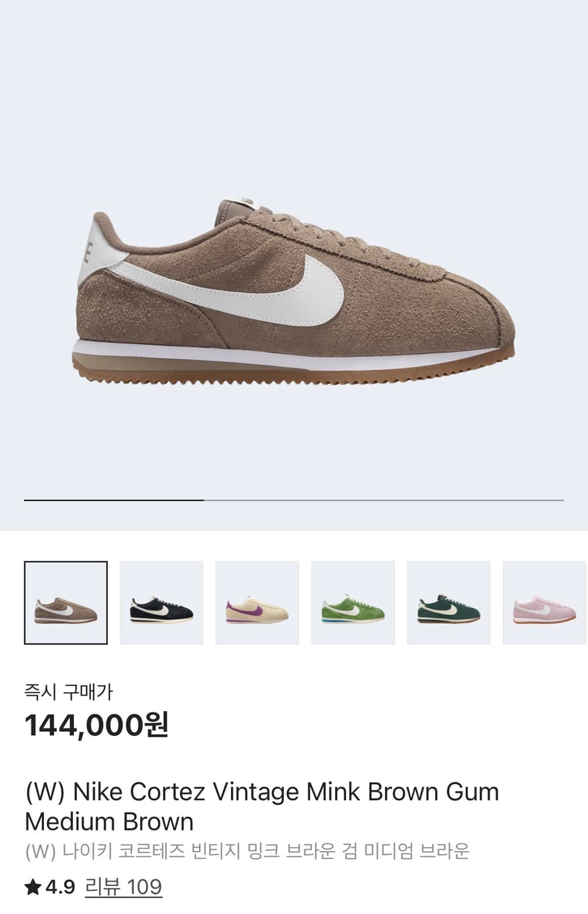Tap the 즉시 구매가 label
The height and width of the screenshot is (914, 588).
point(68,692)
